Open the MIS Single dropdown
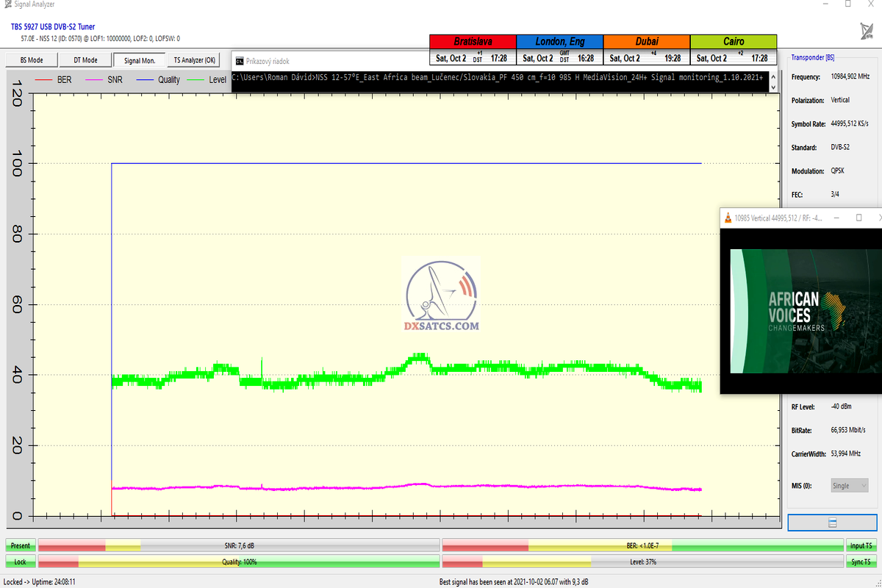The image size is (882, 588). pos(849,485)
